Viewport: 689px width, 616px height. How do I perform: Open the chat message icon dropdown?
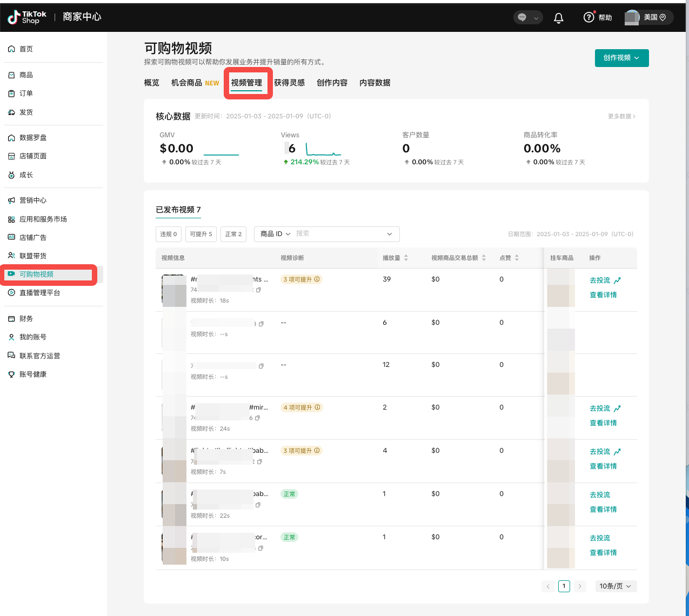[528, 18]
